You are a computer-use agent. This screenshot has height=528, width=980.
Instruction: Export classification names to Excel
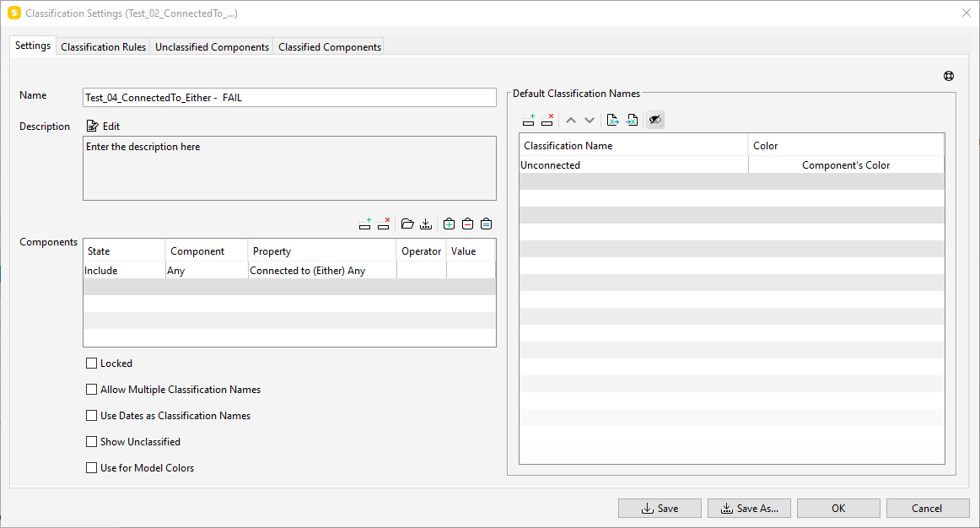pos(612,120)
